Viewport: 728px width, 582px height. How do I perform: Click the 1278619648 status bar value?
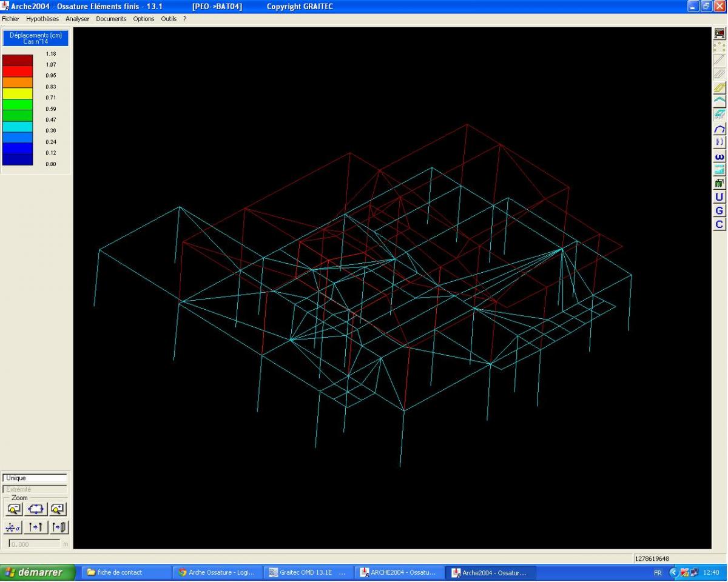click(x=652, y=558)
